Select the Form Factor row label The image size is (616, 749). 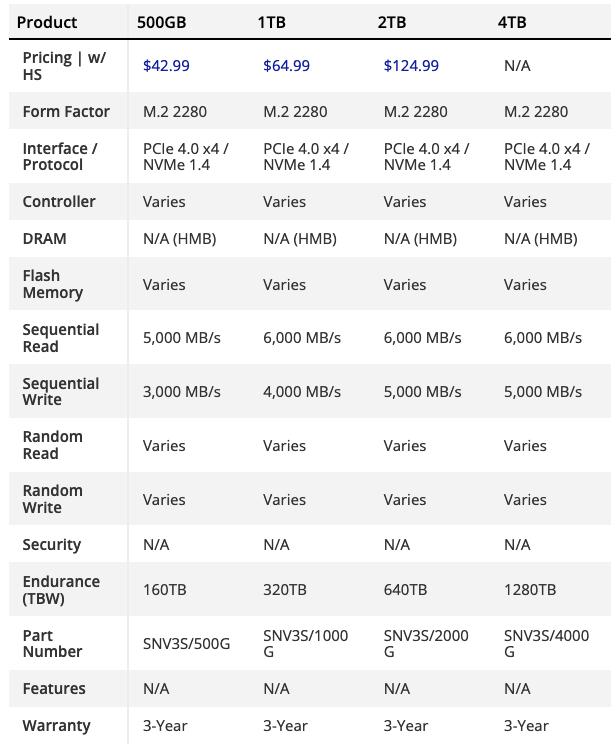point(66,112)
